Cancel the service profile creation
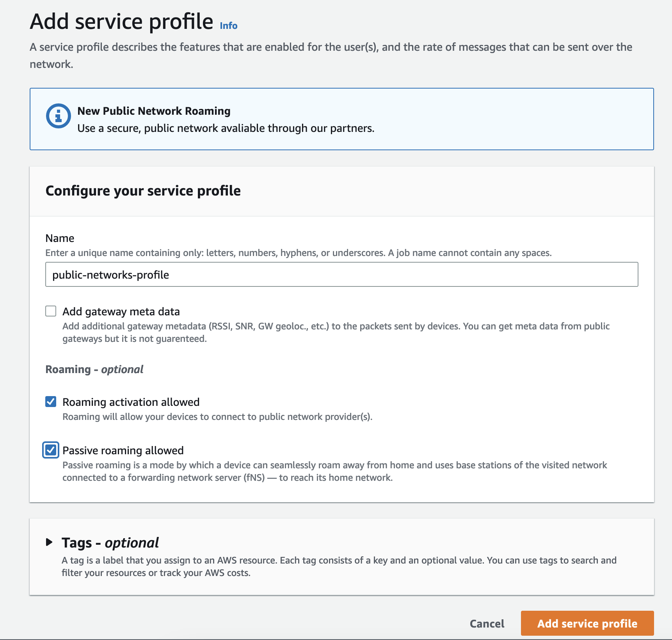This screenshot has width=672, height=640. pyautogui.click(x=486, y=623)
